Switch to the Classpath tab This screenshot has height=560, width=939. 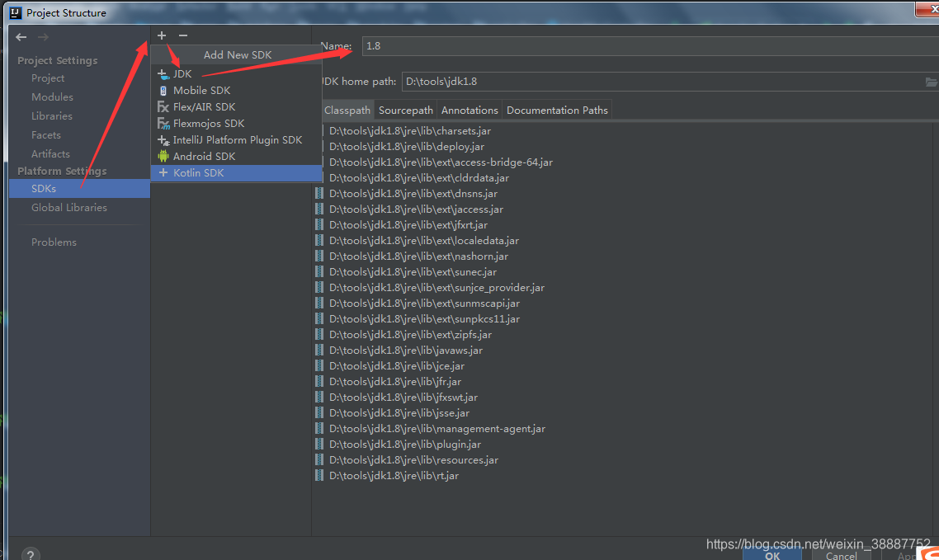click(347, 110)
